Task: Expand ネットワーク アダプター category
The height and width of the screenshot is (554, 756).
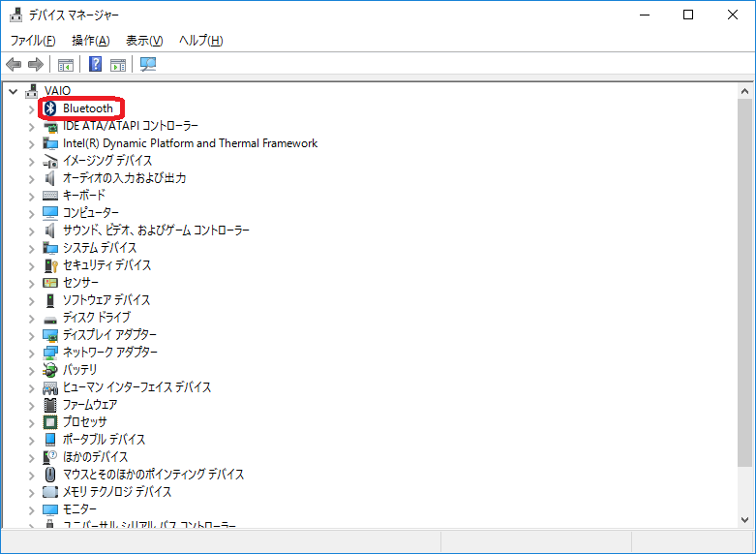Action: point(31,354)
